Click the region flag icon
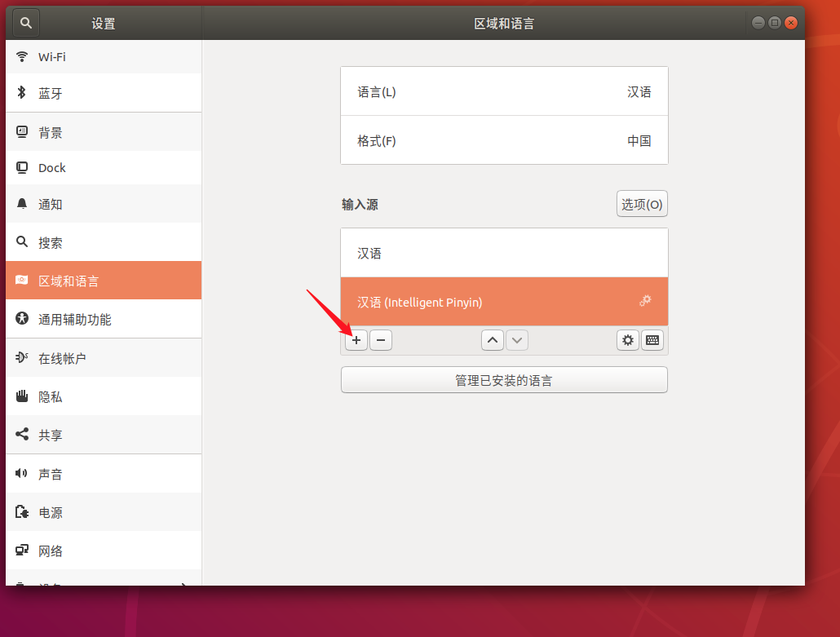 coord(22,281)
